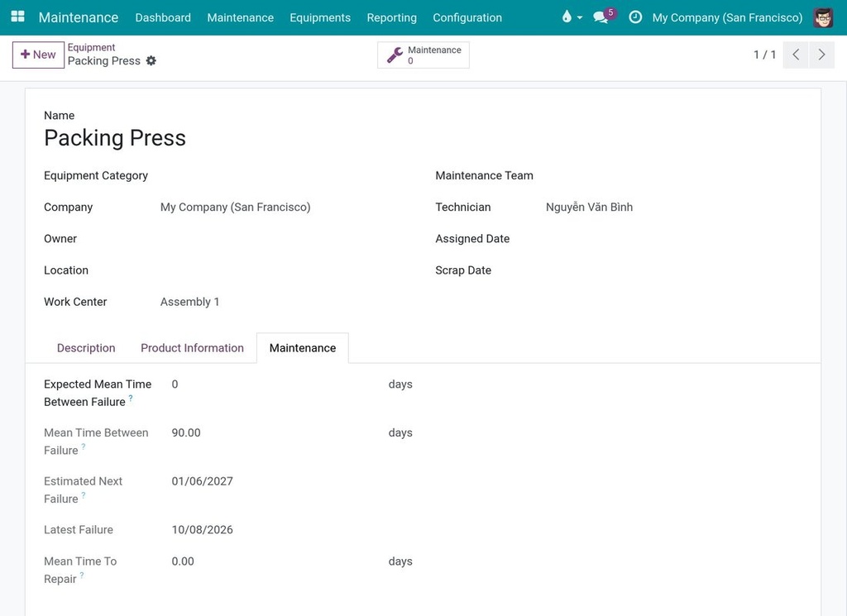Image resolution: width=847 pixels, height=616 pixels.
Task: Open the activities clock icon
Action: coord(635,17)
